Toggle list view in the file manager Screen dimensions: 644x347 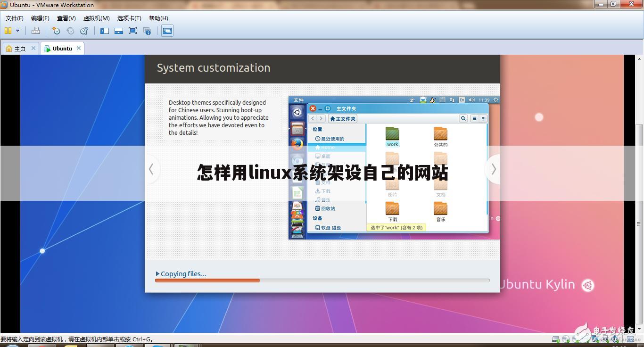[x=474, y=118]
